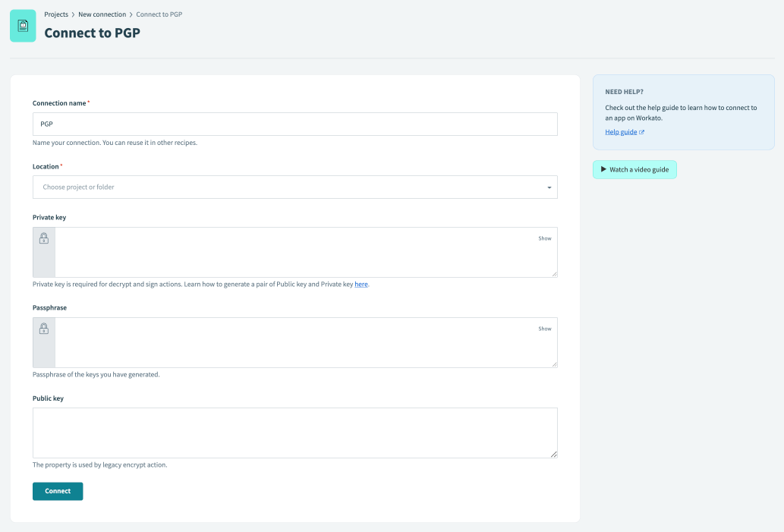The image size is (784, 532).
Task: Click the play icon on the video guide button
Action: point(603,169)
